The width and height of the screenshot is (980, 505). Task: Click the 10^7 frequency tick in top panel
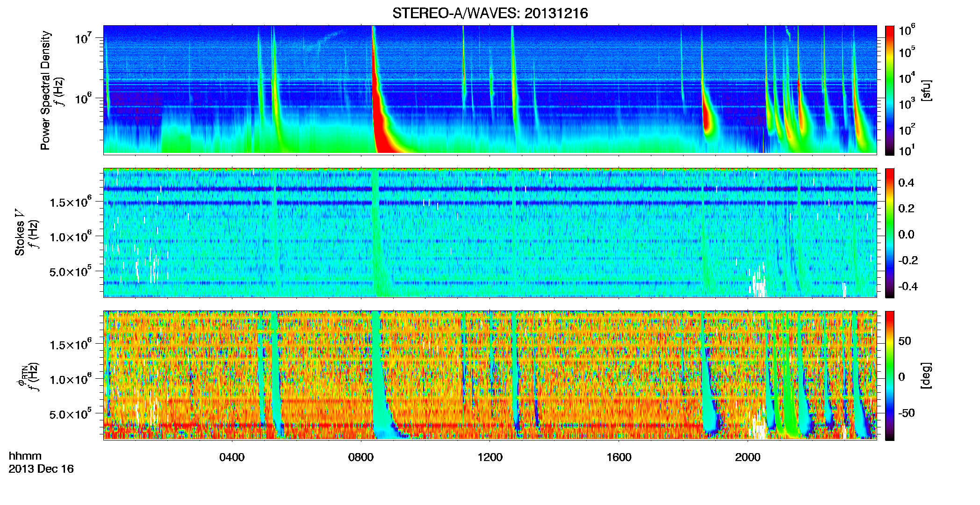(83, 37)
